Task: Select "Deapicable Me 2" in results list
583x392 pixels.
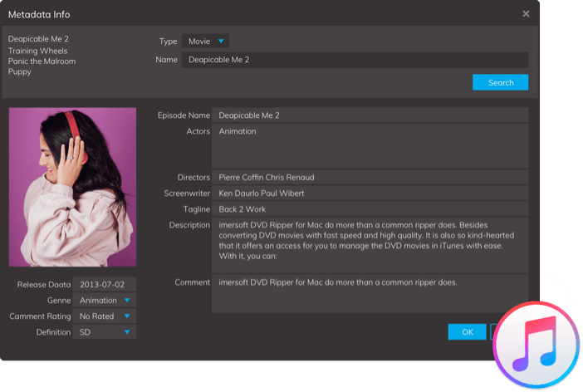Action: point(38,39)
